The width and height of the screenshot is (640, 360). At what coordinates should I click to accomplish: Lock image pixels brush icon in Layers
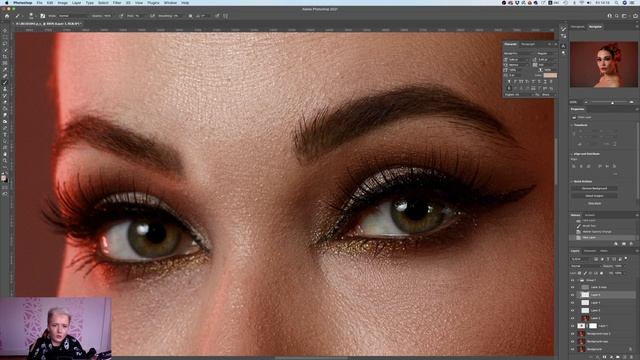[x=585, y=273]
